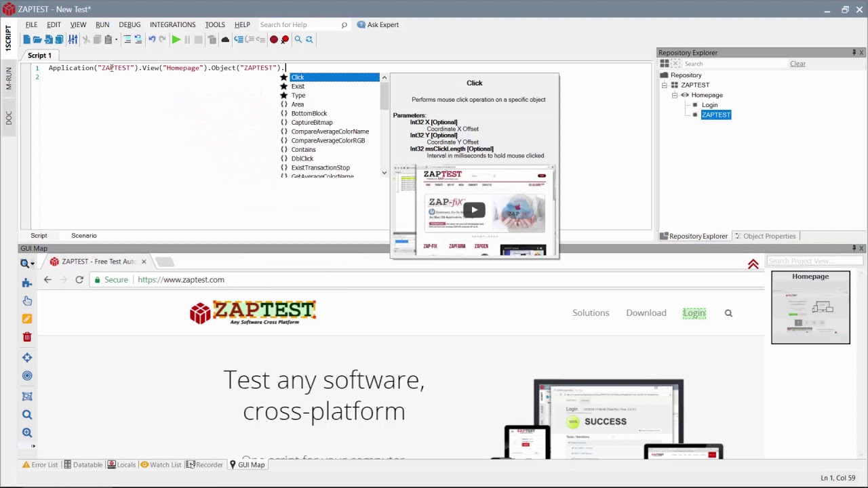Toggle the Homepage eye visibility icon

coord(684,95)
